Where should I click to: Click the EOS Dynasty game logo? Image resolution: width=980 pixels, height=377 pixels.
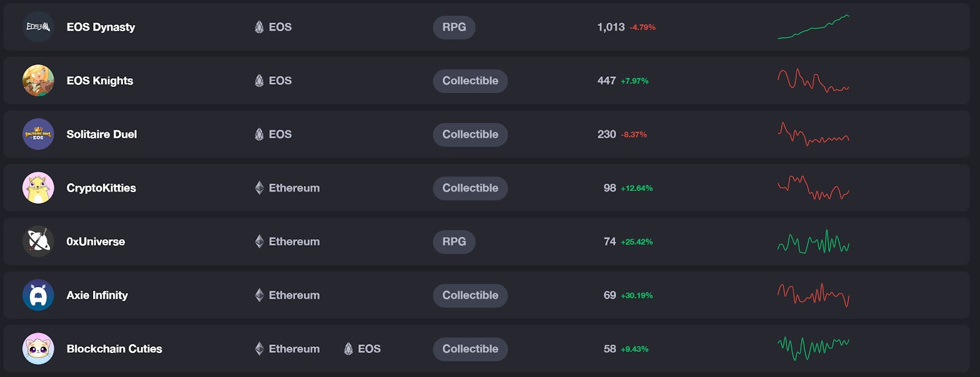[x=38, y=27]
